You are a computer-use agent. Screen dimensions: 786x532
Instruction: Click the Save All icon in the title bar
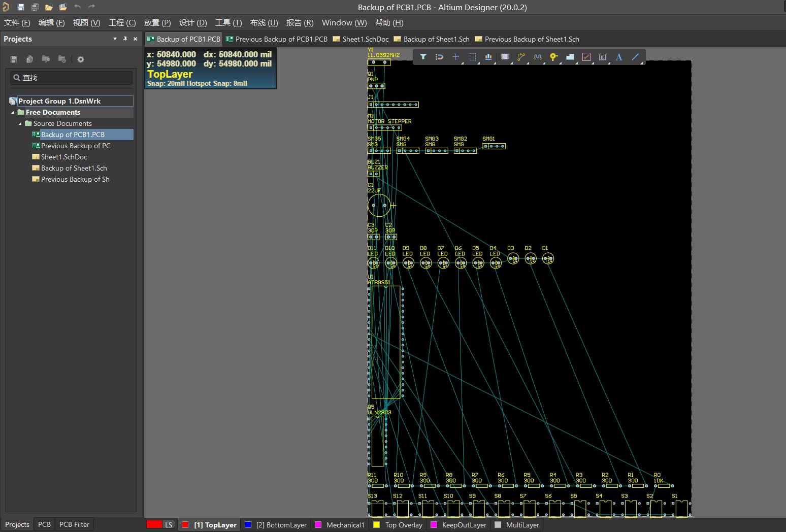(35, 7)
